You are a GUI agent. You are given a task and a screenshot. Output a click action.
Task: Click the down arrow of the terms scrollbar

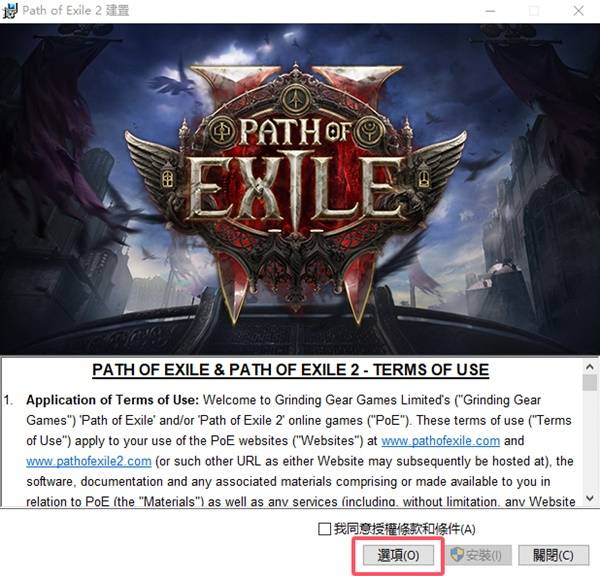point(590,498)
